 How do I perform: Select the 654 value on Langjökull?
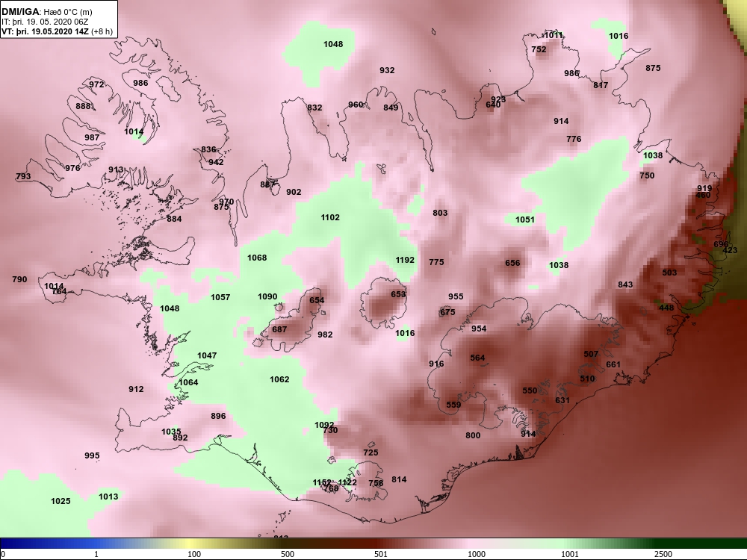point(317,300)
